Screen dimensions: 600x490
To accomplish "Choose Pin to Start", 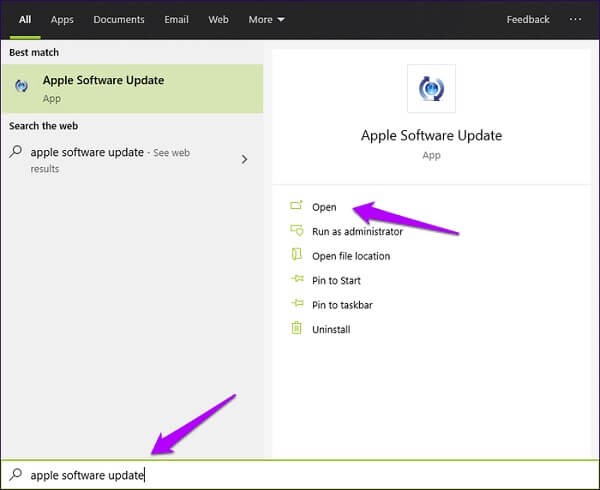I will click(336, 281).
